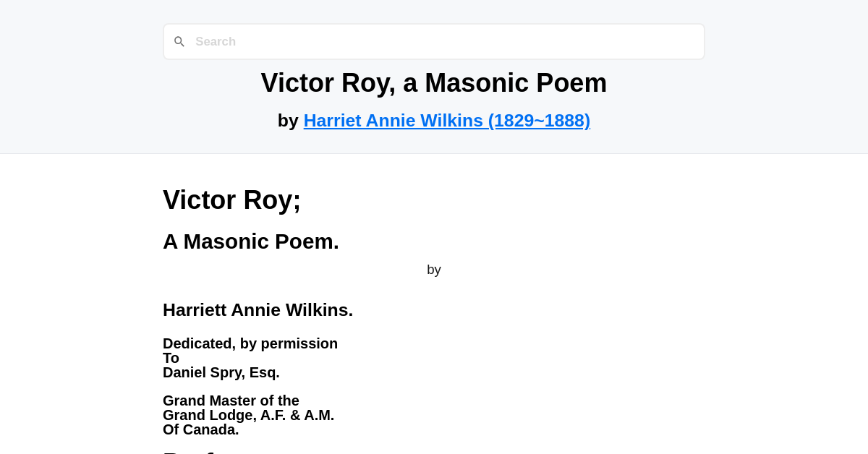Click the word To in the dedication
This screenshot has width=868, height=454.
pyautogui.click(x=171, y=358)
